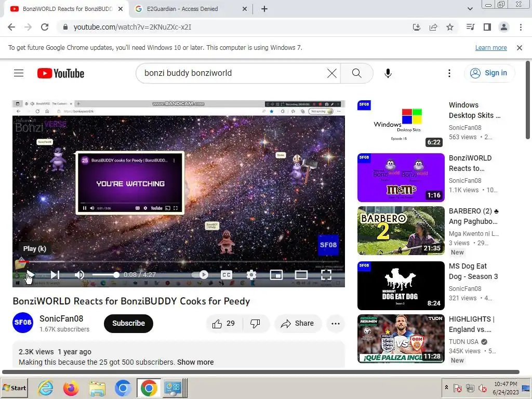Share this page icon in address bar
The height and width of the screenshot is (399, 532).
(x=433, y=27)
